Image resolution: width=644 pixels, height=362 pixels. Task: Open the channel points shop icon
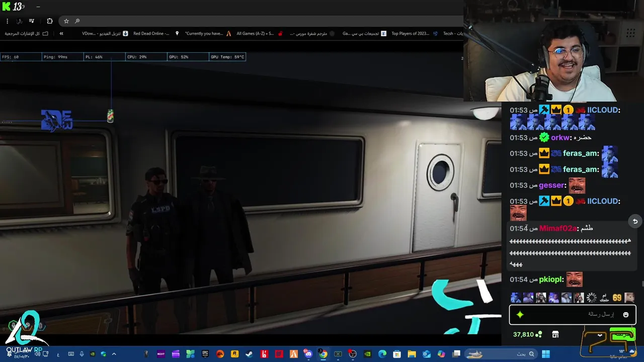click(555, 334)
